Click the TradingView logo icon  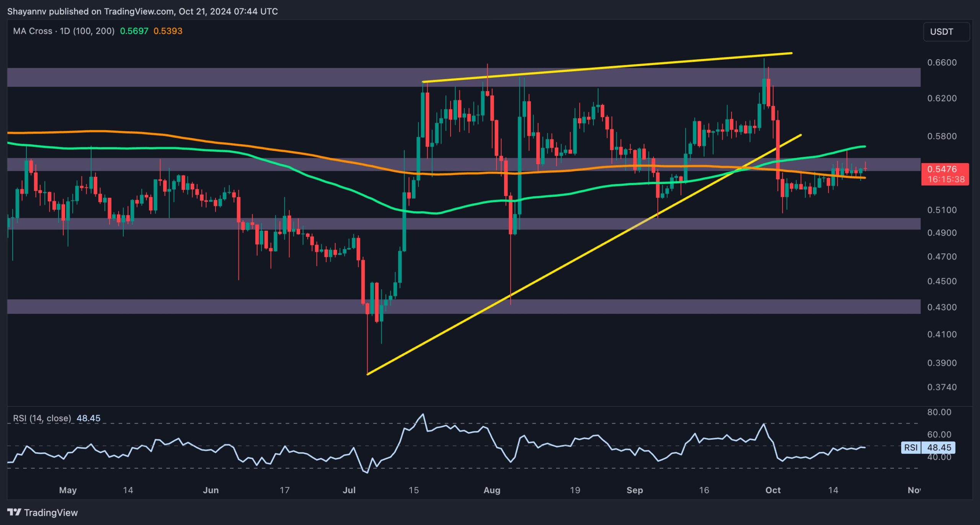pyautogui.click(x=14, y=512)
